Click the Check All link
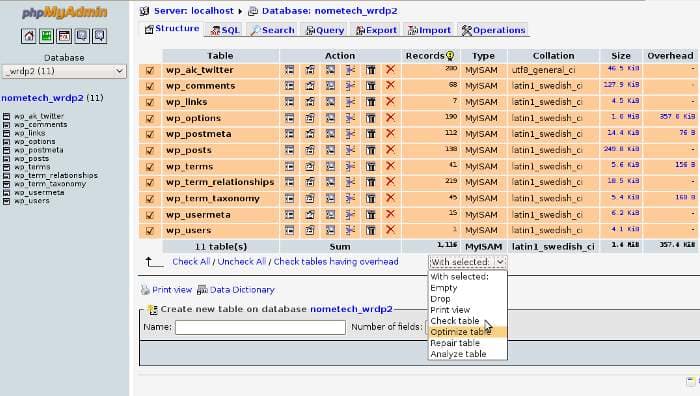This screenshot has height=396, width=700. click(x=191, y=262)
